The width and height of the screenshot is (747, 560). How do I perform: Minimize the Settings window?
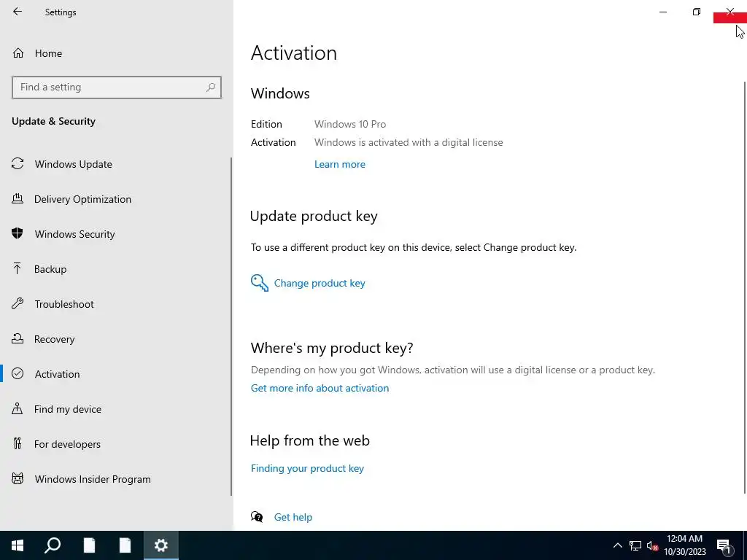click(662, 12)
